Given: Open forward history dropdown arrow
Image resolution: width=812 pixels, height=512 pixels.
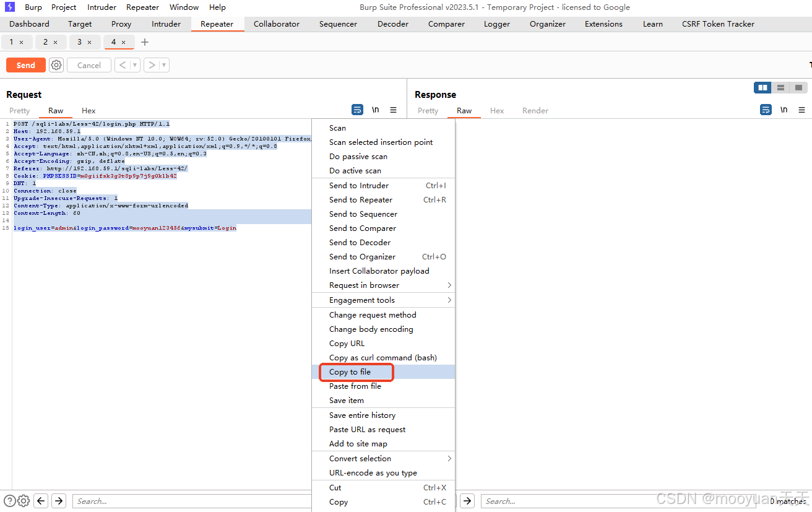Looking at the screenshot, I should [x=164, y=65].
